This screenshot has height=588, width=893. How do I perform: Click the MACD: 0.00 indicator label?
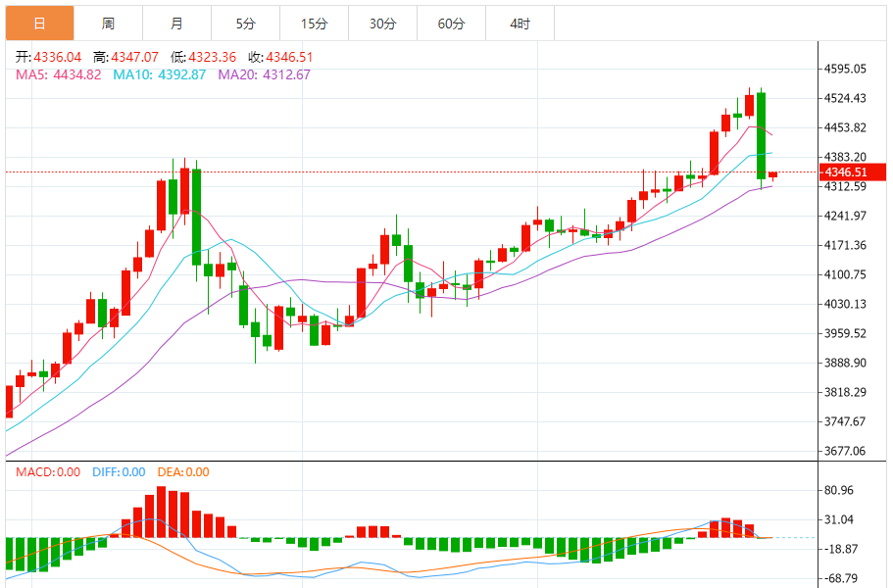coord(48,472)
